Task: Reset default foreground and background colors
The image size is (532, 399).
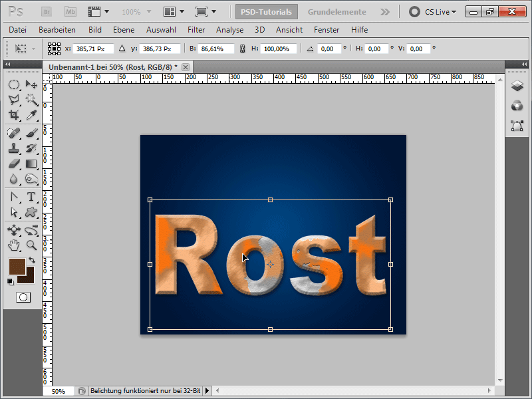Action: [x=11, y=281]
